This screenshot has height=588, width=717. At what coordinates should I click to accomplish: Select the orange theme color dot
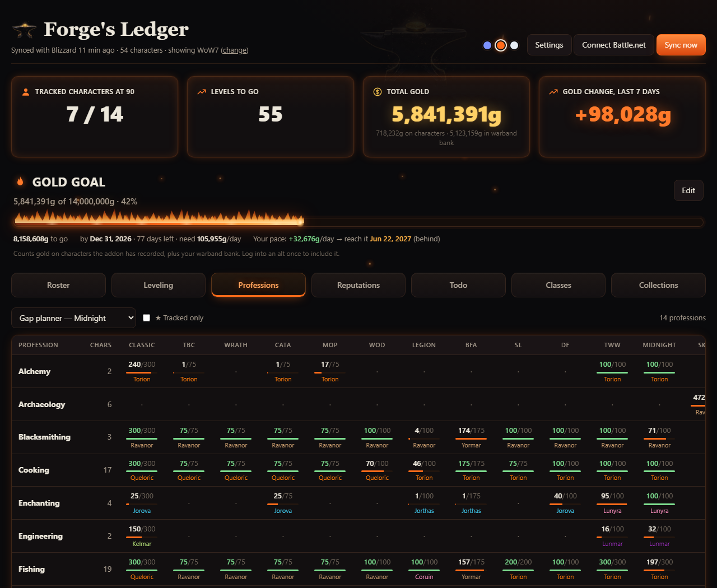[x=501, y=45]
